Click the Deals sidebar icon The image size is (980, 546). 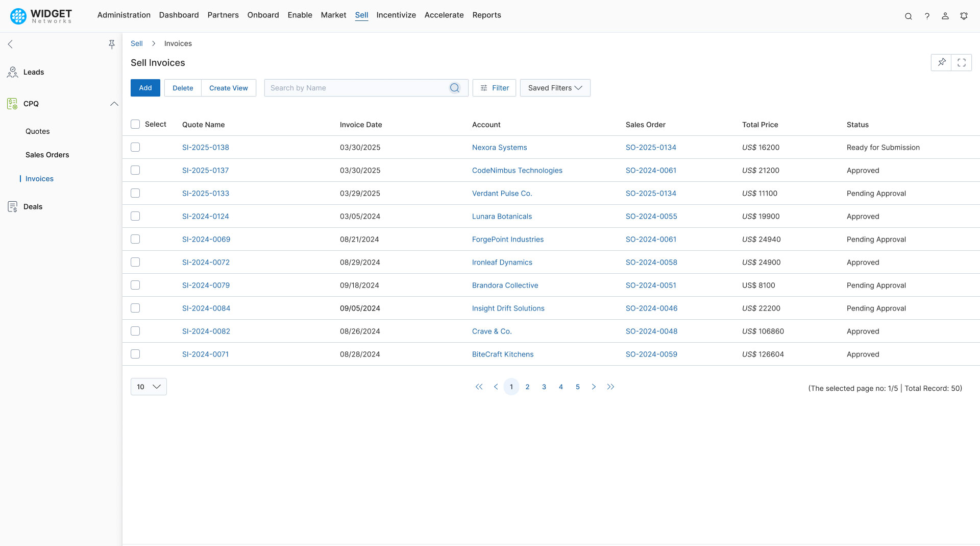tap(12, 207)
